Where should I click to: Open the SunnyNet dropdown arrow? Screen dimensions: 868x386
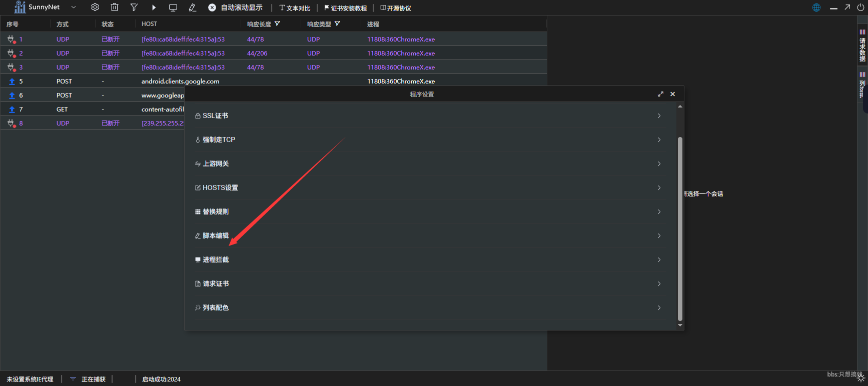point(74,7)
